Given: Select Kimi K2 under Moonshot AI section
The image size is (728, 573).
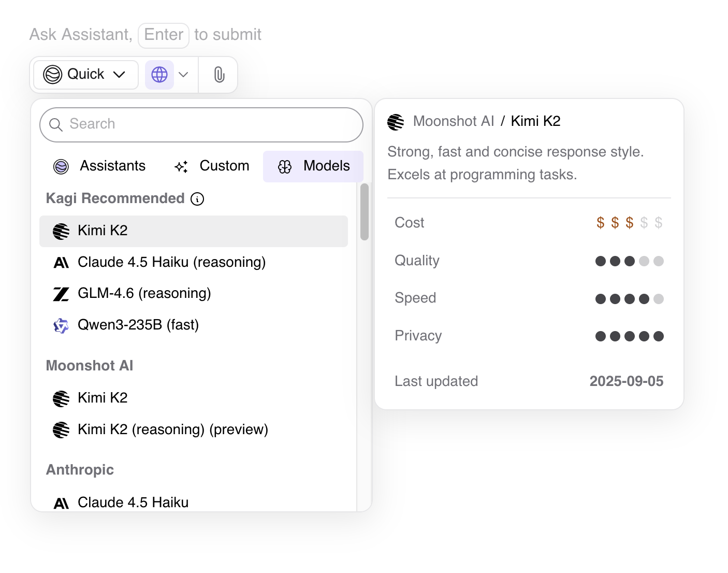Looking at the screenshot, I should (103, 398).
